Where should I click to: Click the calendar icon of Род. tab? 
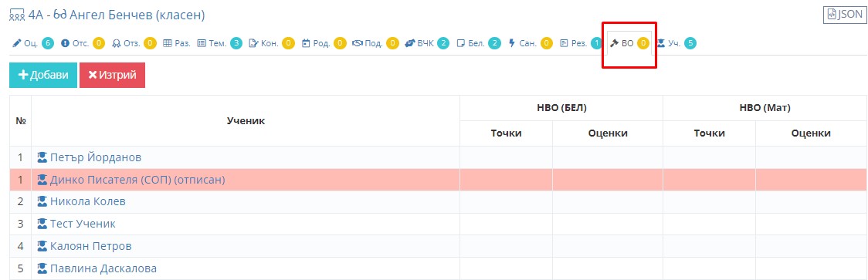coord(306,43)
